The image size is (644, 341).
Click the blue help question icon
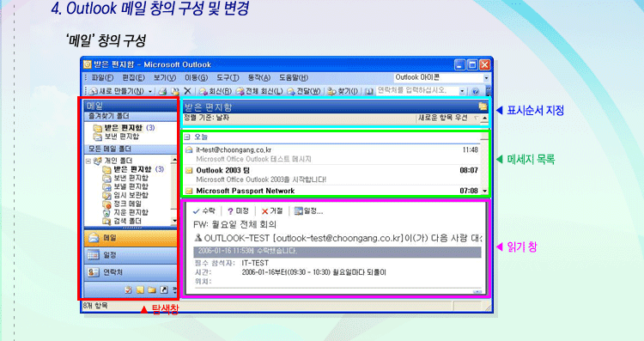pos(475,91)
